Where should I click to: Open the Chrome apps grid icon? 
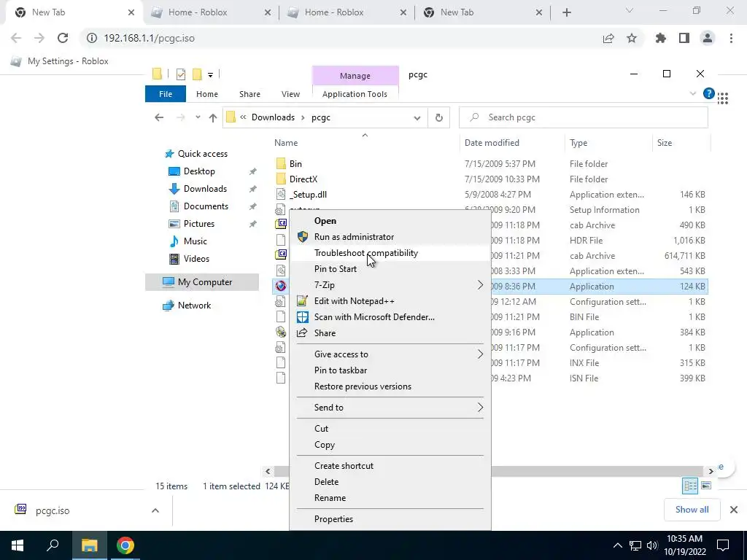click(x=723, y=98)
